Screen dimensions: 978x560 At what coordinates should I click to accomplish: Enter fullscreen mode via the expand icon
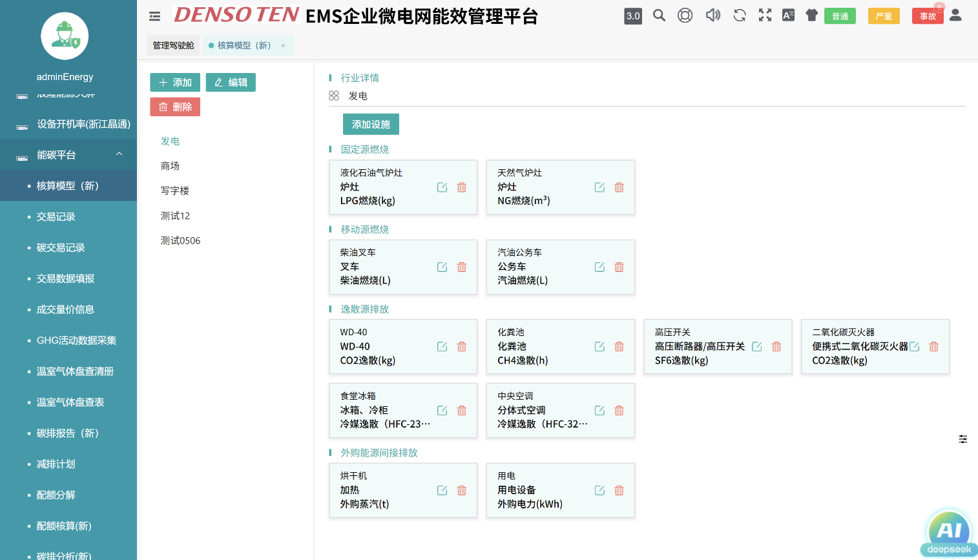coord(765,16)
